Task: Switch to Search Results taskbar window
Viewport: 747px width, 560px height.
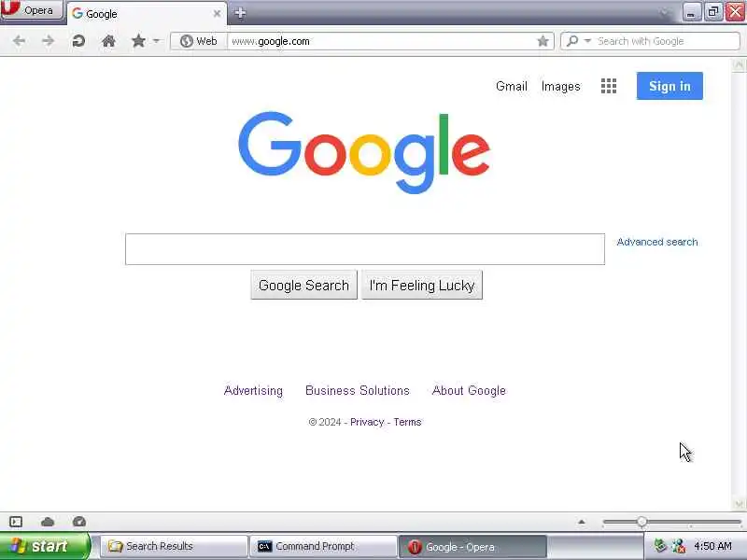Action: pyautogui.click(x=174, y=546)
